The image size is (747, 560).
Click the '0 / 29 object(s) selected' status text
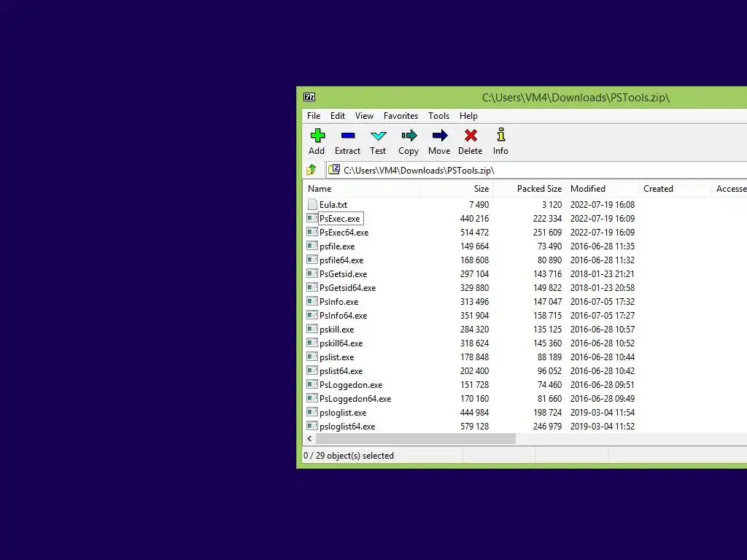point(349,456)
